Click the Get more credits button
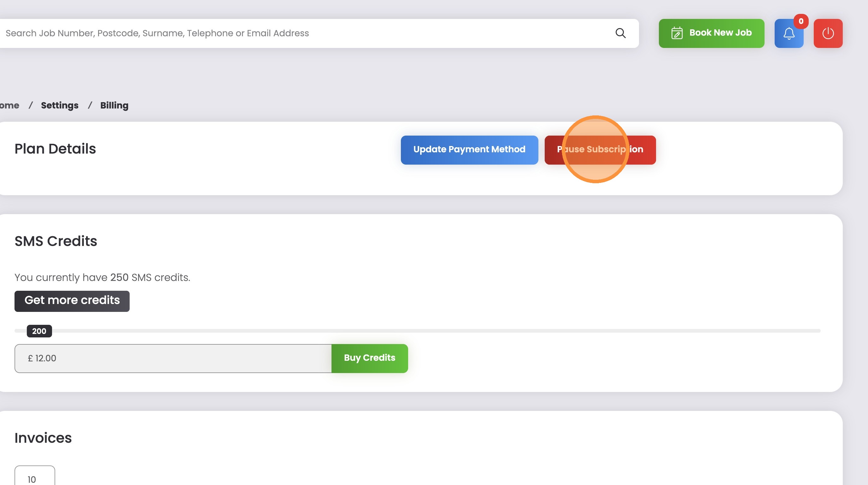Viewport: 868px width, 485px height. tap(72, 301)
